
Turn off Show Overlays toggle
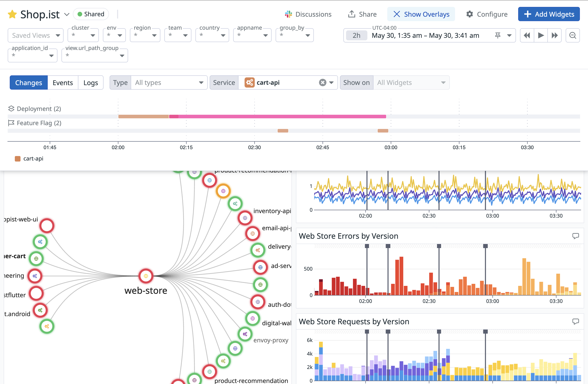[x=421, y=14]
